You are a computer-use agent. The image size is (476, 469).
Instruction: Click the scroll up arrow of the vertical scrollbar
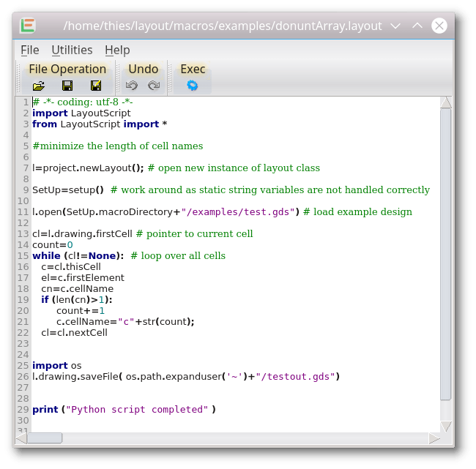pyautogui.click(x=446, y=102)
